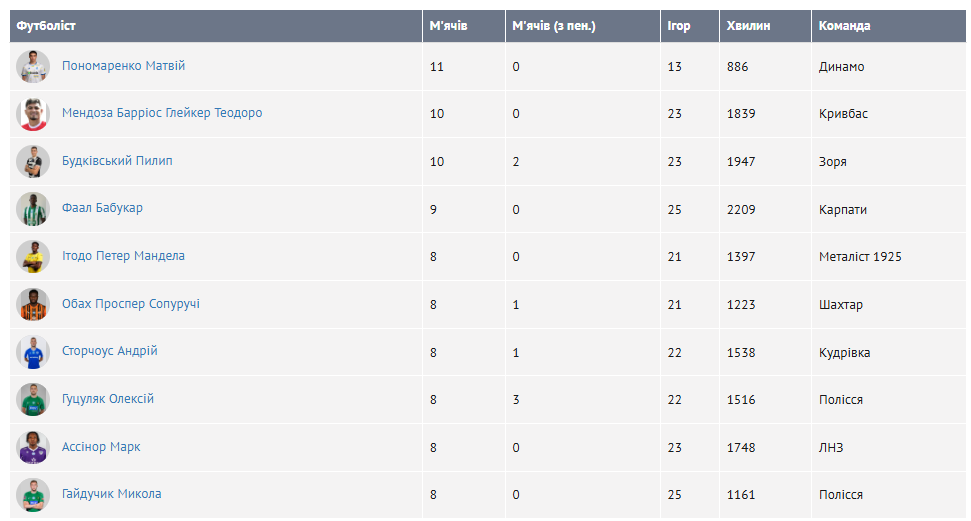Sort table by Ігор column header
971x521 pixels.
(679, 26)
